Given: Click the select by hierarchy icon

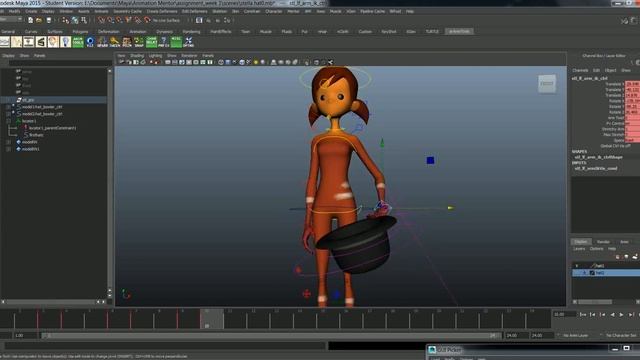Looking at the screenshot, I should pyautogui.click(x=66, y=20).
